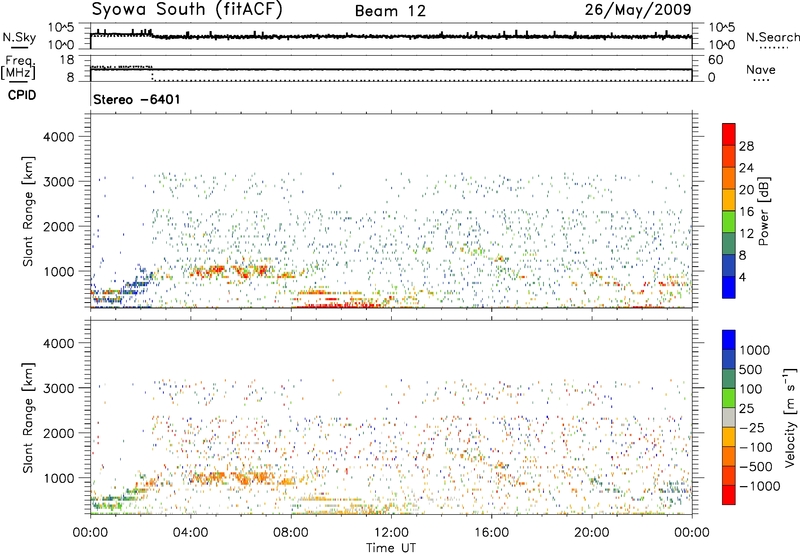Click red near-range echo band around 10:00 in power panel
The image size is (800, 554).
339,305
